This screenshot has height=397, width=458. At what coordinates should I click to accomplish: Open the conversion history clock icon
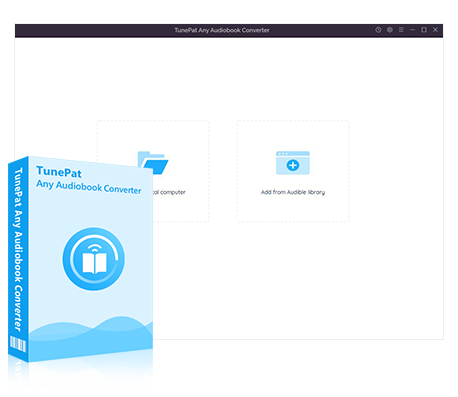pos(378,30)
